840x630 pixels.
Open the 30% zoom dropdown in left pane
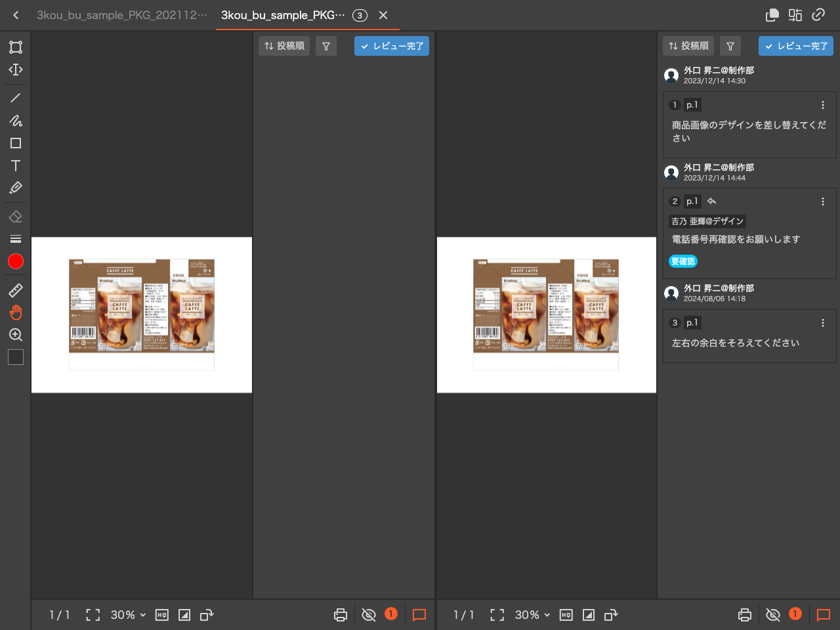(128, 615)
